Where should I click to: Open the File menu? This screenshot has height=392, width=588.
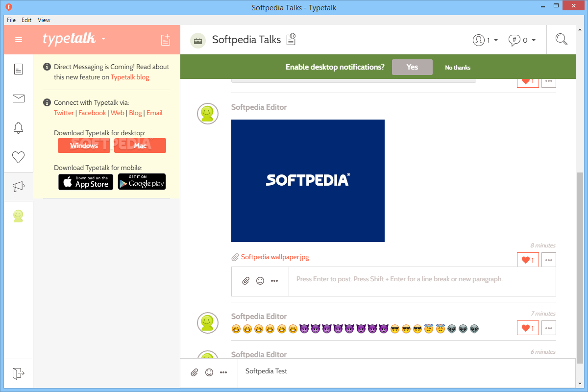pyautogui.click(x=11, y=20)
